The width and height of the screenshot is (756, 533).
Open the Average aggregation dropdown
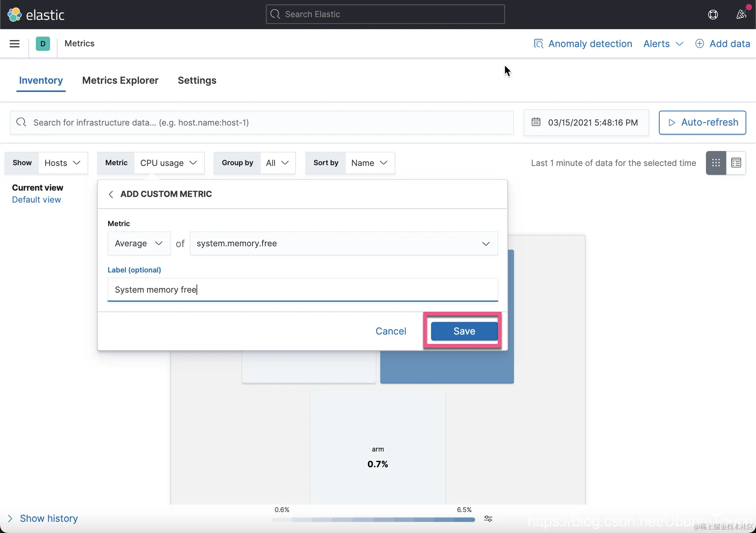(139, 244)
